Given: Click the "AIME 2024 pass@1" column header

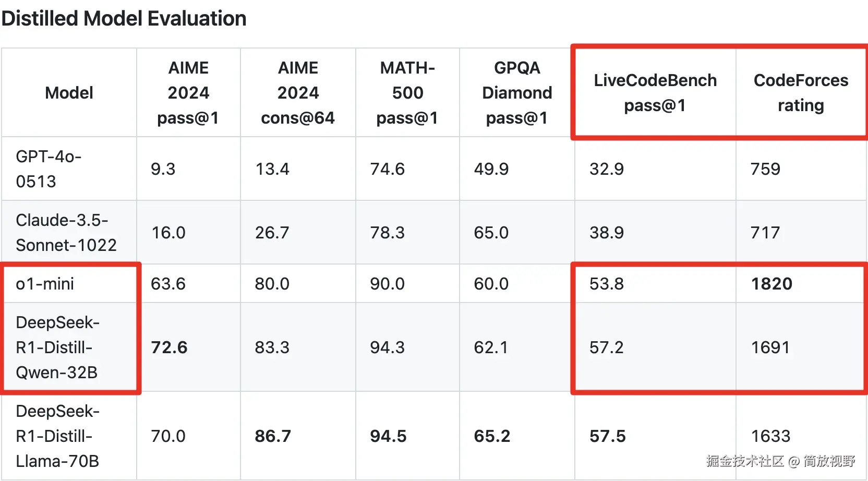Looking at the screenshot, I should click(x=188, y=93).
